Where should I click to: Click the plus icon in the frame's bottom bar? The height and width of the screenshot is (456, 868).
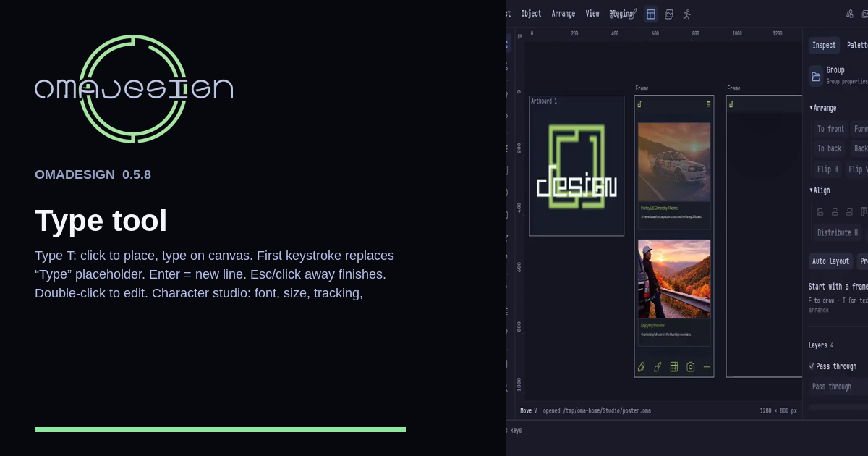(707, 367)
